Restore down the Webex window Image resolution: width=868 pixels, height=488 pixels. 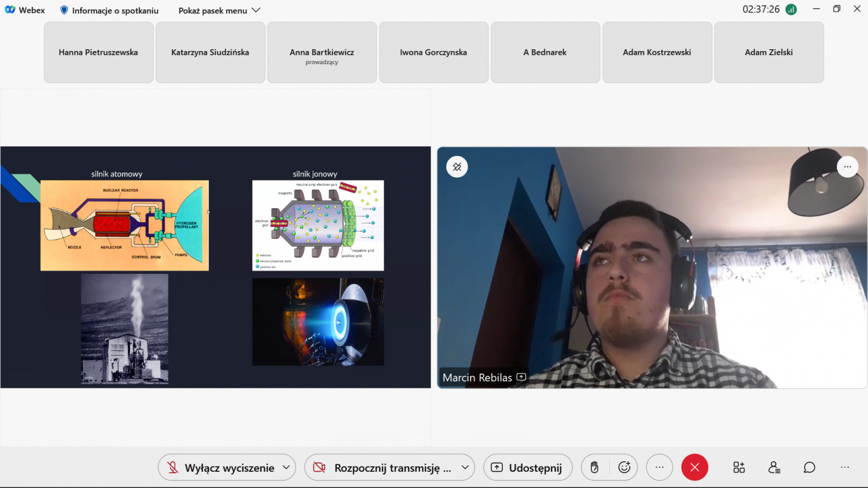click(837, 9)
